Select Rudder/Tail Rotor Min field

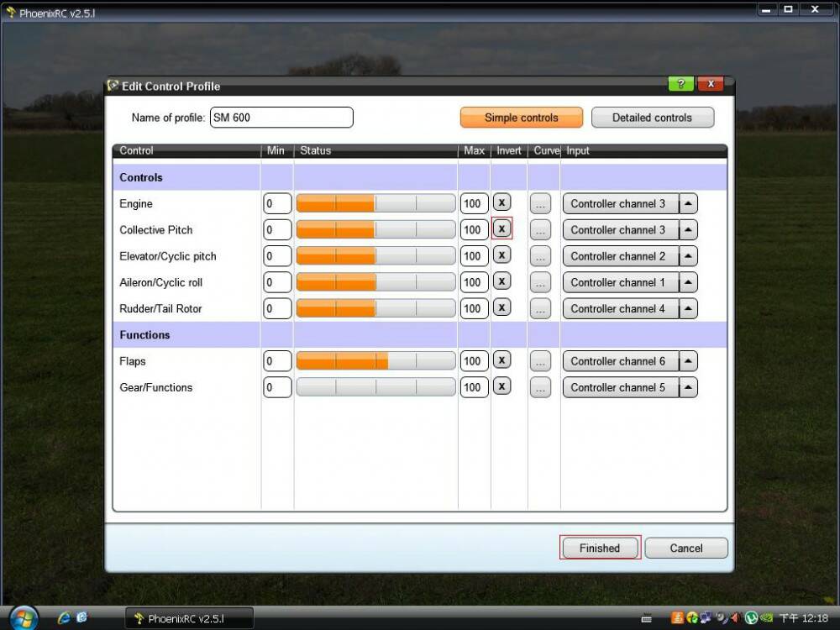pyautogui.click(x=277, y=308)
